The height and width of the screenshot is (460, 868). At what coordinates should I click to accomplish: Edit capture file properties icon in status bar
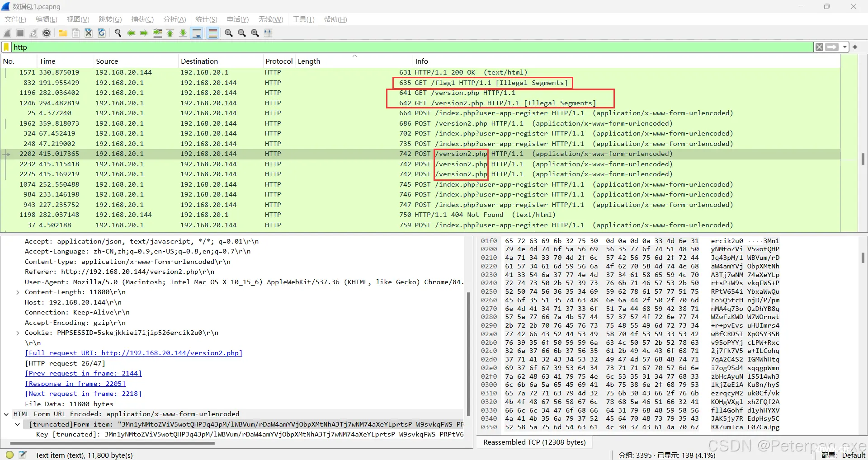pos(24,455)
